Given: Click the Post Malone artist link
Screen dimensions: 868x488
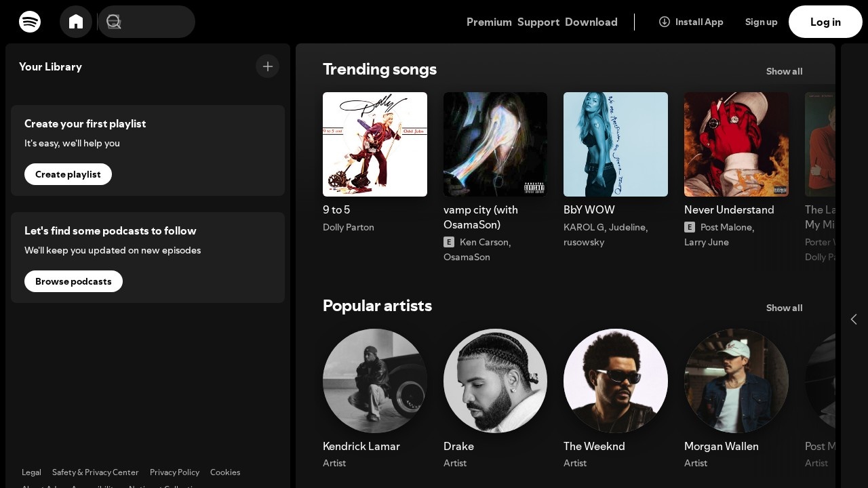Looking at the screenshot, I should (x=726, y=227).
